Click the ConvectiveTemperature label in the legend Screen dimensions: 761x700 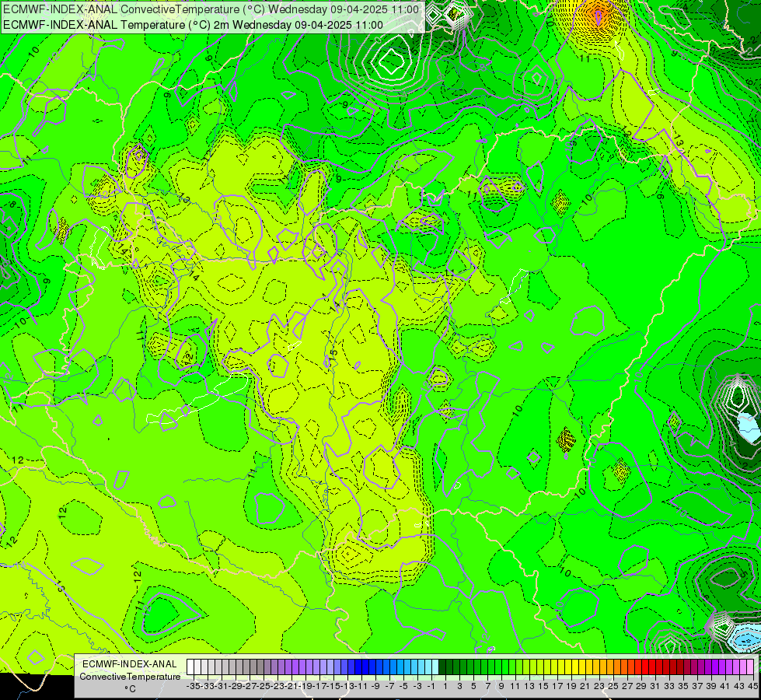tap(130, 677)
